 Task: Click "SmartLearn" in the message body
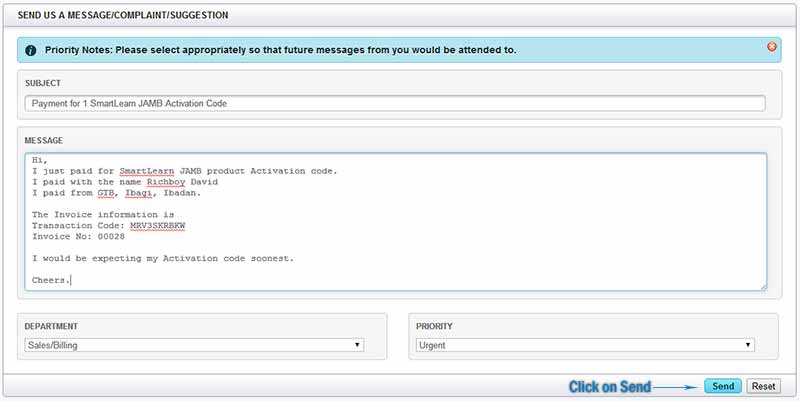point(161,171)
